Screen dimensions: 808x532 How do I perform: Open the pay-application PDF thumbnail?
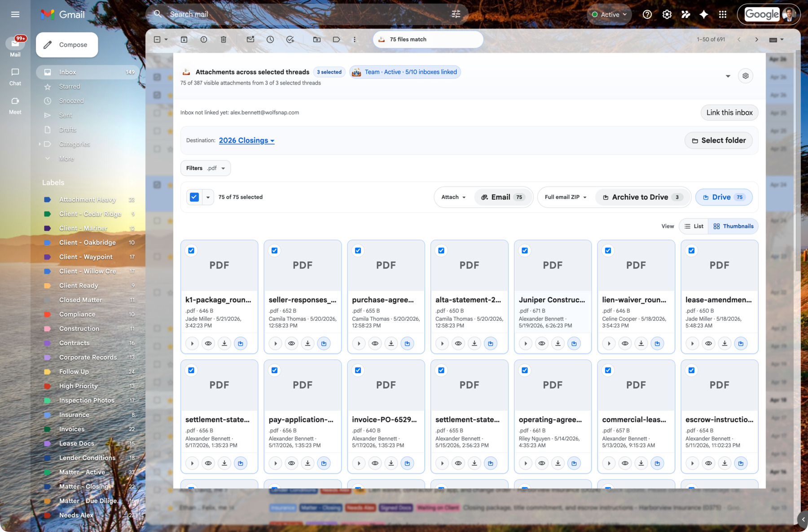[x=303, y=385]
